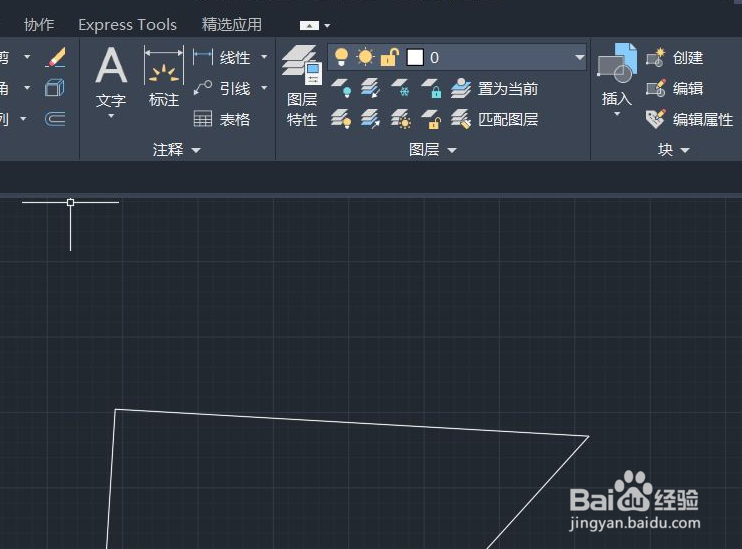Click 编辑属性 edit attributes button

coord(689,119)
